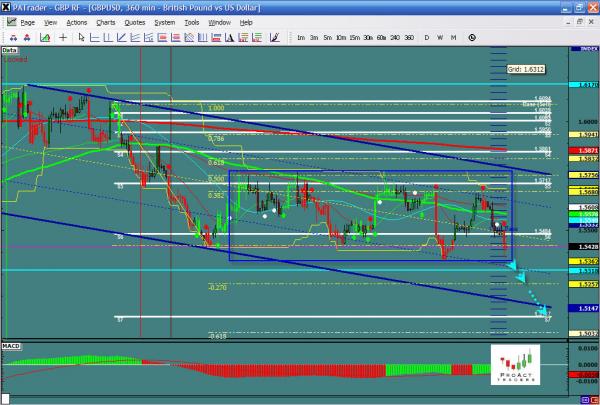Switch to Weekly (W) timeframe

coord(440,37)
